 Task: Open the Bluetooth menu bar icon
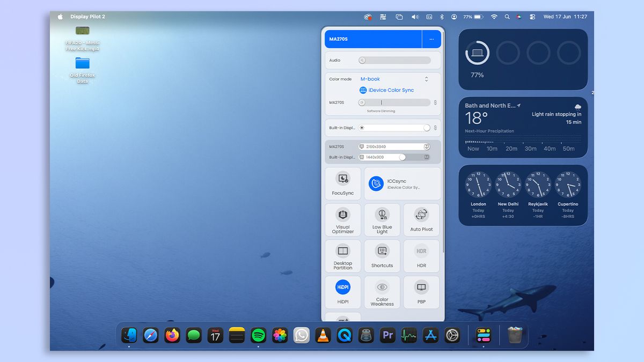(442, 17)
